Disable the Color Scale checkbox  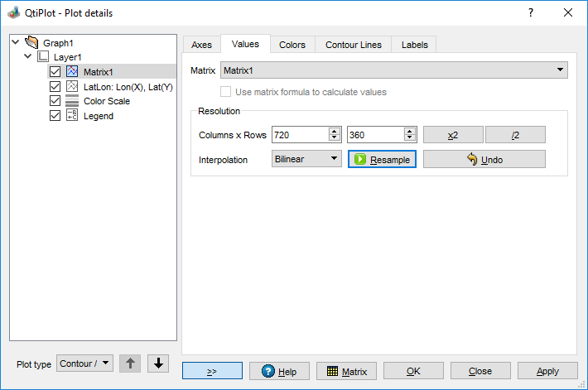(x=55, y=101)
